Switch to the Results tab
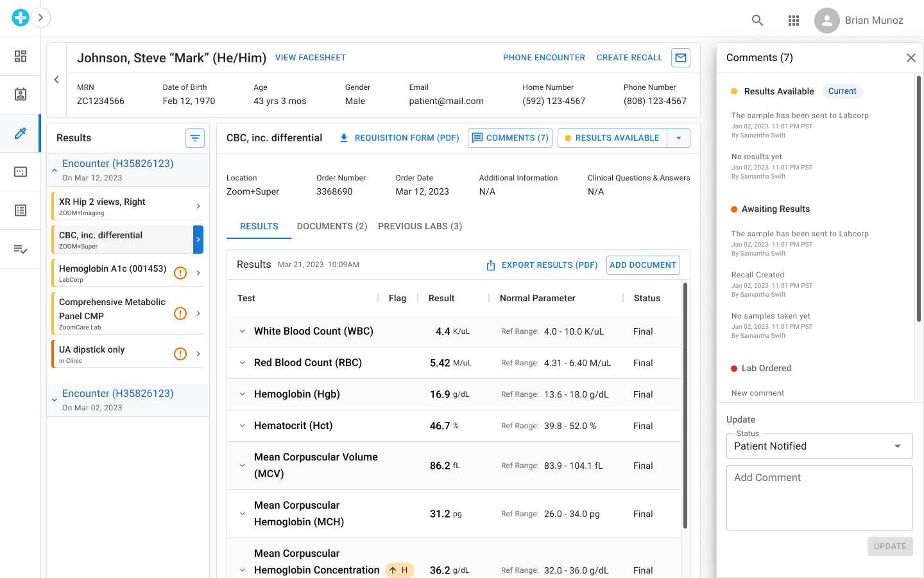 pyautogui.click(x=259, y=226)
